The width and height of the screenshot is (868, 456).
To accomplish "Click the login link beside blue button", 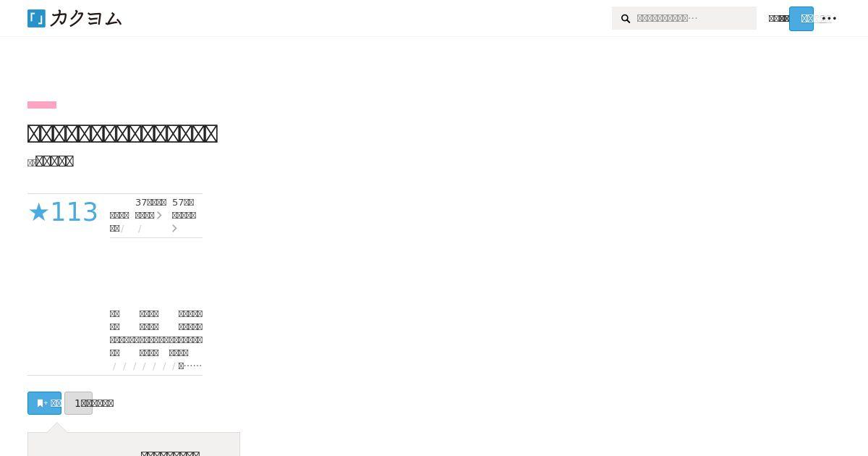I will click(778, 19).
